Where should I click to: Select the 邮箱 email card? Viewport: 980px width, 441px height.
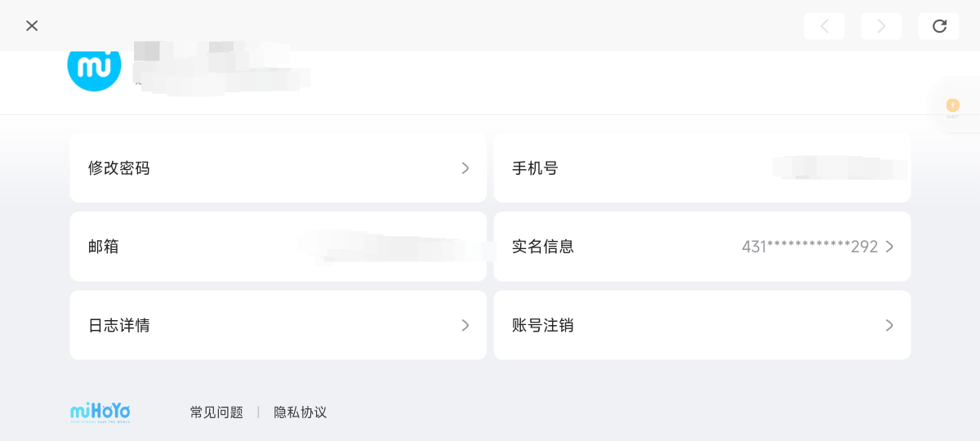click(278, 247)
